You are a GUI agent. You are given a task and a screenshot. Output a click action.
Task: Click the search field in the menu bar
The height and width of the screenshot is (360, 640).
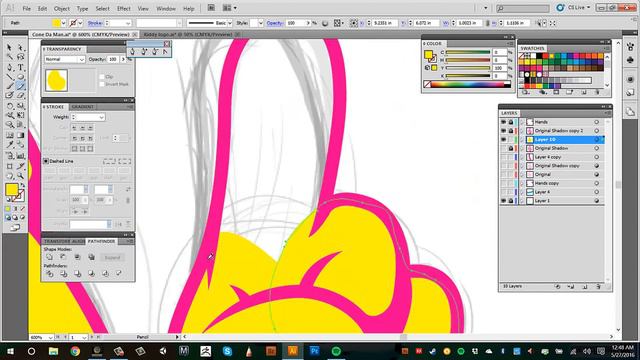pos(523,8)
